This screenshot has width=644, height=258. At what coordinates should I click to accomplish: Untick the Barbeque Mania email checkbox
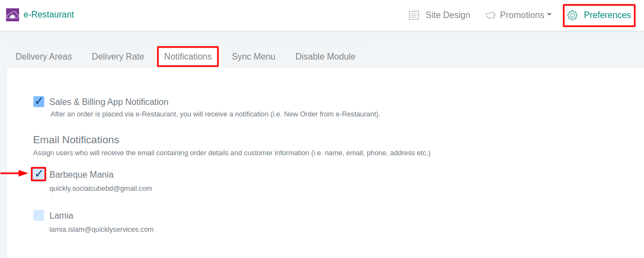point(39,174)
